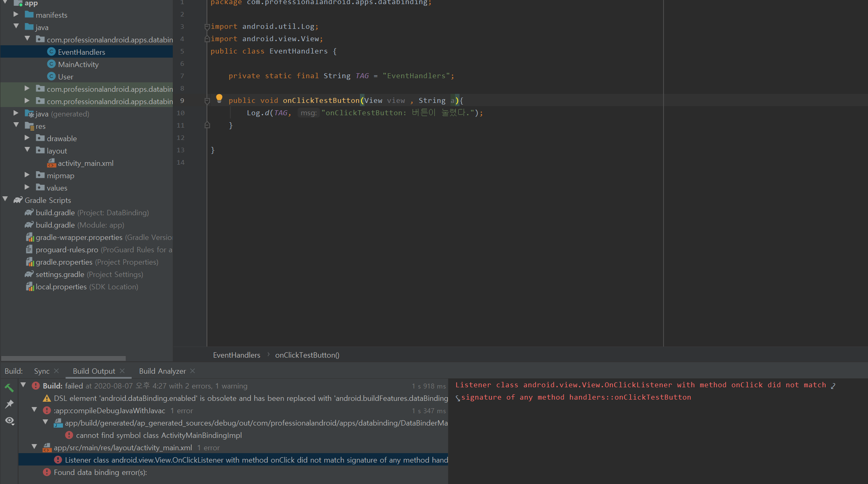Click EventHandlers in the editor breadcrumb

click(x=237, y=355)
